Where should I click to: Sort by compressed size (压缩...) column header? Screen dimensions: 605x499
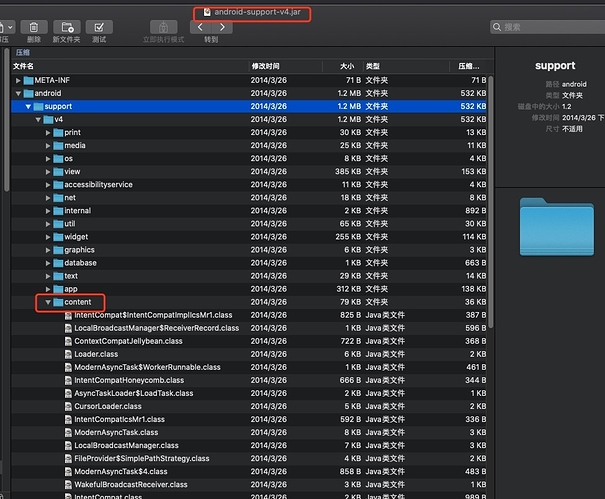468,66
